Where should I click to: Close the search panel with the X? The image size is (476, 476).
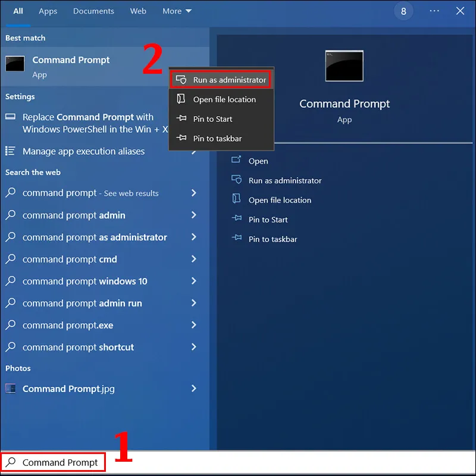(460, 11)
